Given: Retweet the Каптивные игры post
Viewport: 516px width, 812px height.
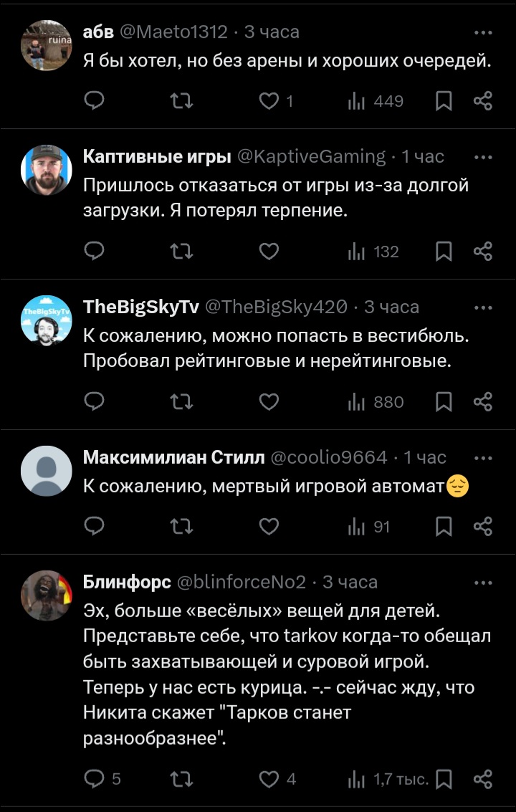Looking at the screenshot, I should pyautogui.click(x=182, y=252).
